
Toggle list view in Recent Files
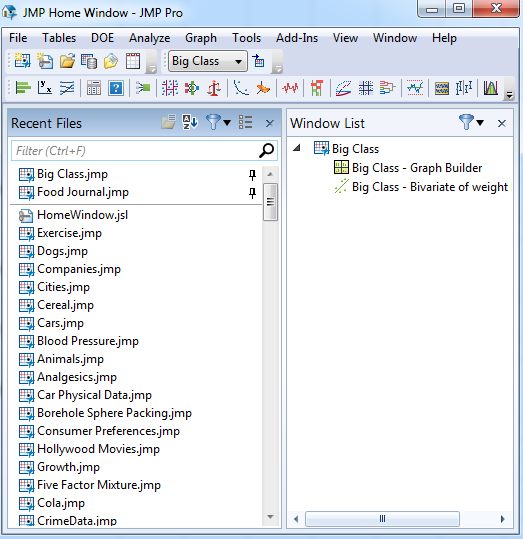[x=246, y=122]
